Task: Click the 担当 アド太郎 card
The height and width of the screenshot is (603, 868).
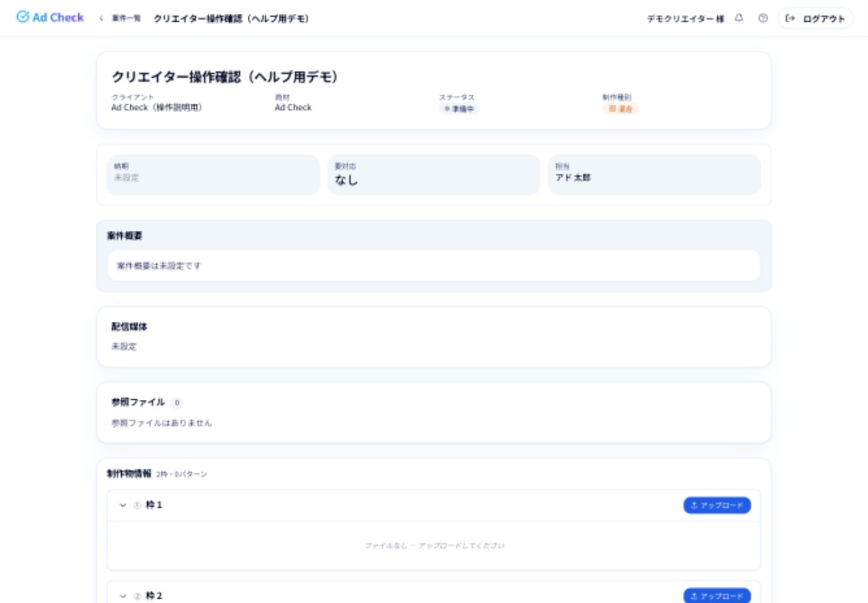Action: coord(655,175)
